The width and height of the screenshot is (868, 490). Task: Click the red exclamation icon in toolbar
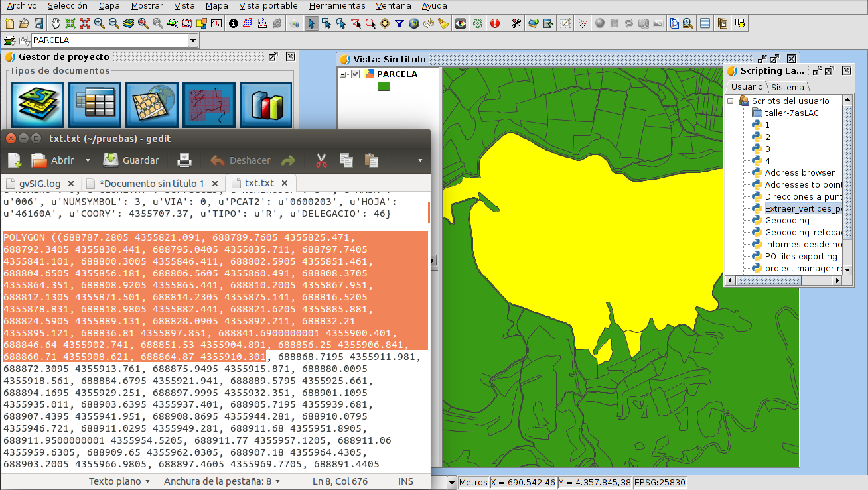495,23
